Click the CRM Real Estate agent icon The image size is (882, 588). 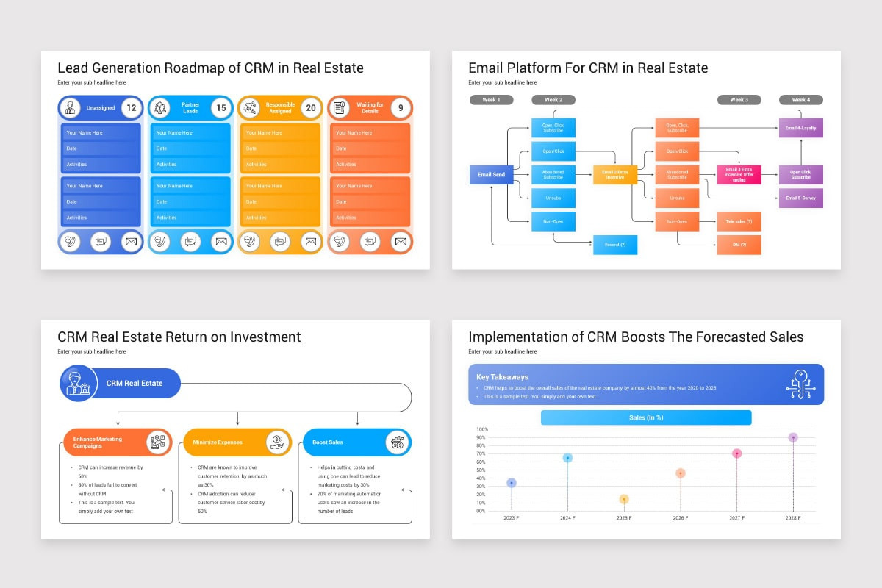tap(77, 383)
